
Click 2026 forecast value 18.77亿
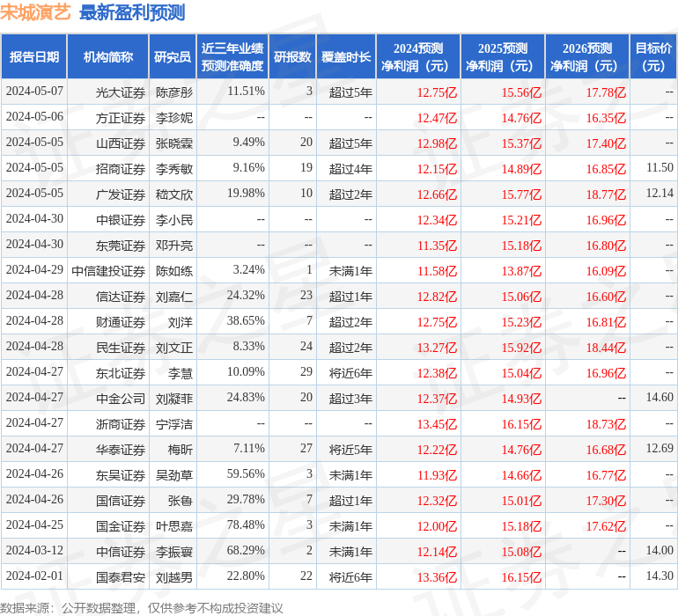(x=606, y=194)
